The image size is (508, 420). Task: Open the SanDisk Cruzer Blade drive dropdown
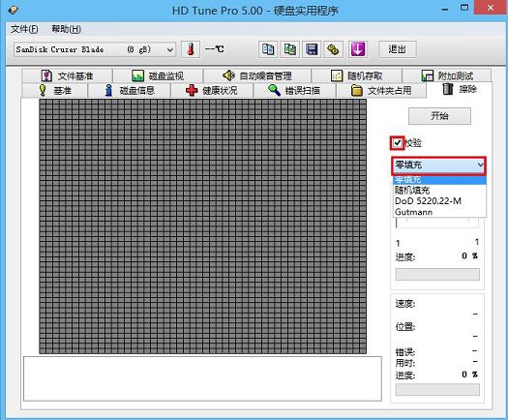pyautogui.click(x=95, y=49)
